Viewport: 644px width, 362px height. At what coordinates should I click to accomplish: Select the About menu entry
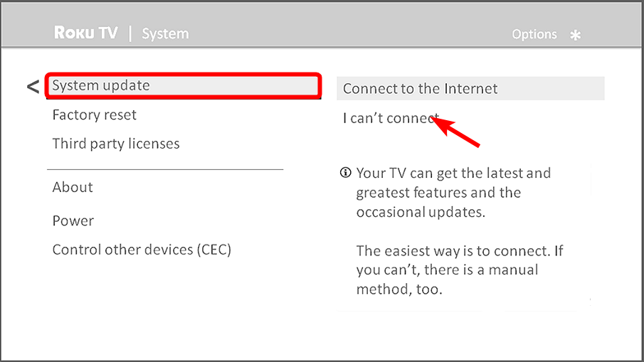(x=73, y=187)
